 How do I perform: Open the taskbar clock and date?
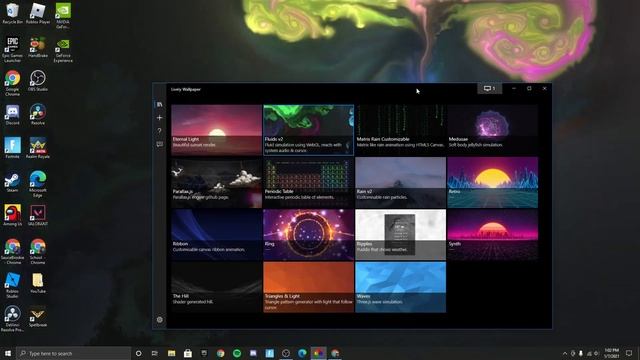pos(611,353)
